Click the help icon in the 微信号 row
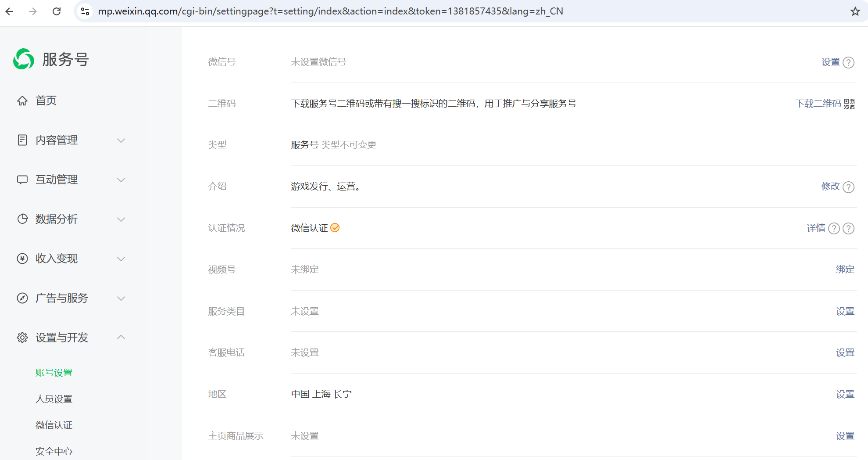Screen dimensions: 868x460 (849, 62)
